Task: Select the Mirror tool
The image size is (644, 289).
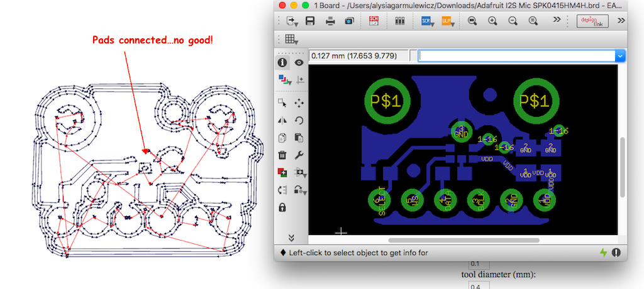Action: pos(282,120)
